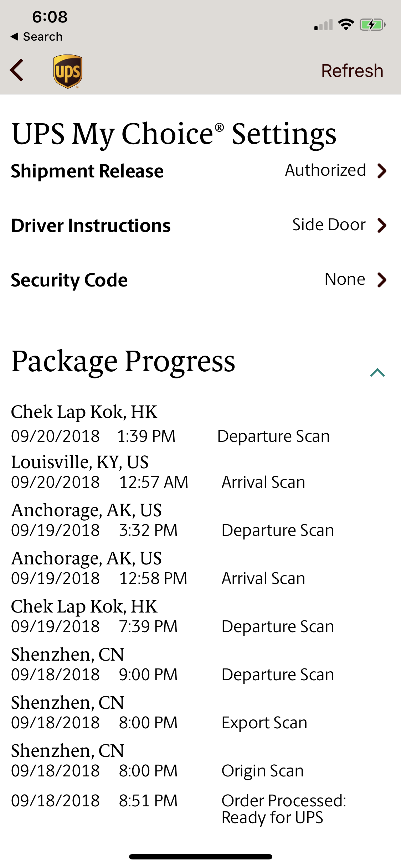The height and width of the screenshot is (868, 401).
Task: Tap the Wi-Fi status icon
Action: click(345, 25)
